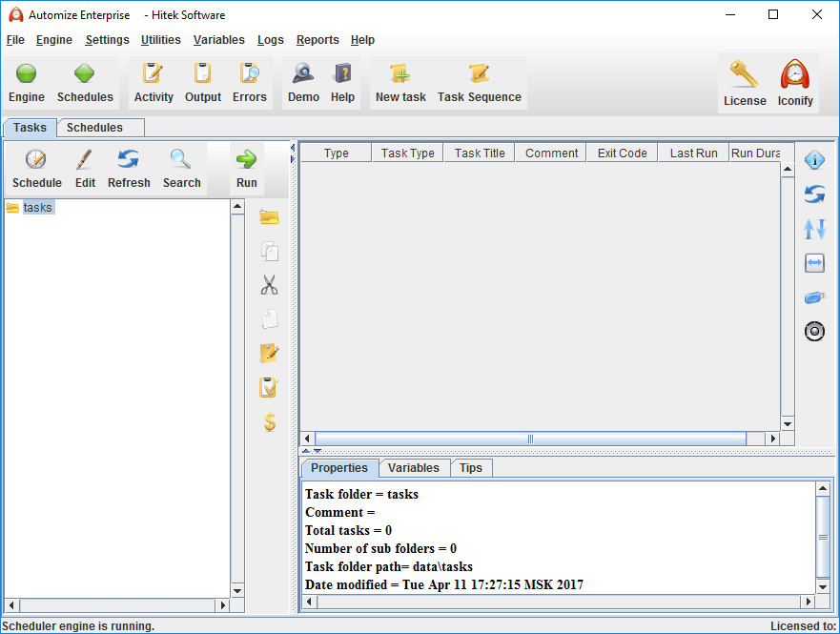Select the Properties tab

click(x=339, y=467)
